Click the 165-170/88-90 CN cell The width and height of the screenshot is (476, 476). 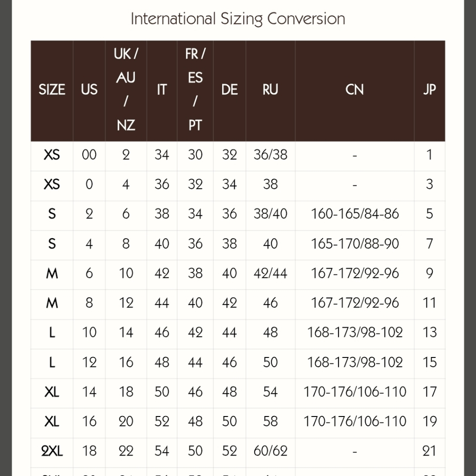pyautogui.click(x=355, y=243)
